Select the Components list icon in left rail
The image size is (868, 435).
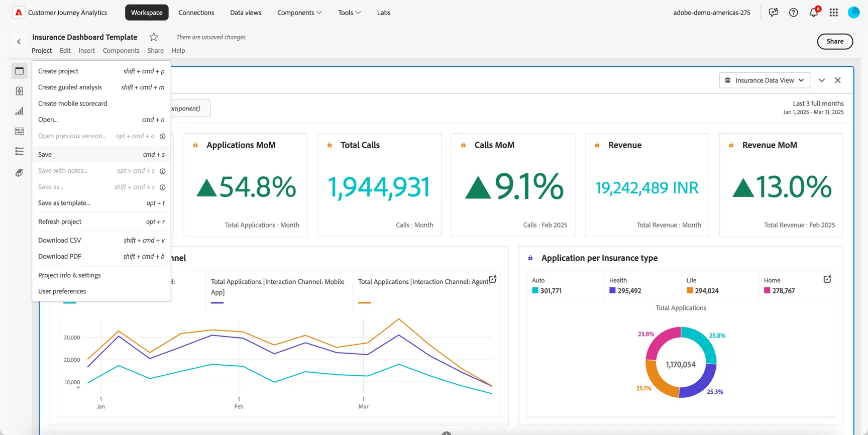(20, 151)
